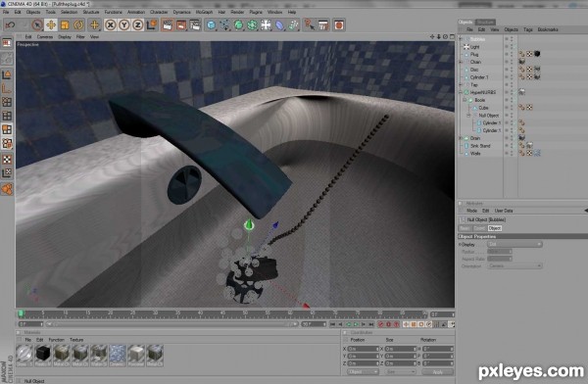Viewport: 588px width, 384px height.
Task: Select the Move tool in top toolbar
Action: pyautogui.click(x=51, y=25)
